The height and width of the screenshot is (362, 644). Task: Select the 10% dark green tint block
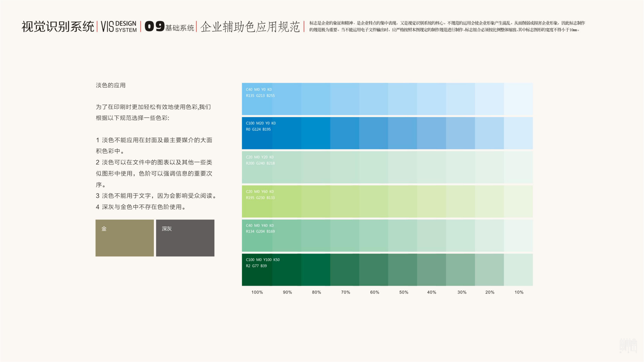[518, 270]
